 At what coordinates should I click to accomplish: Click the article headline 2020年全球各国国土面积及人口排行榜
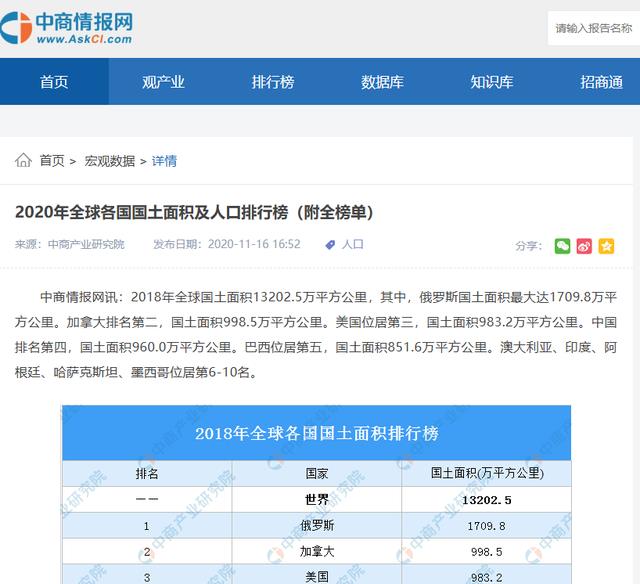[x=194, y=212]
